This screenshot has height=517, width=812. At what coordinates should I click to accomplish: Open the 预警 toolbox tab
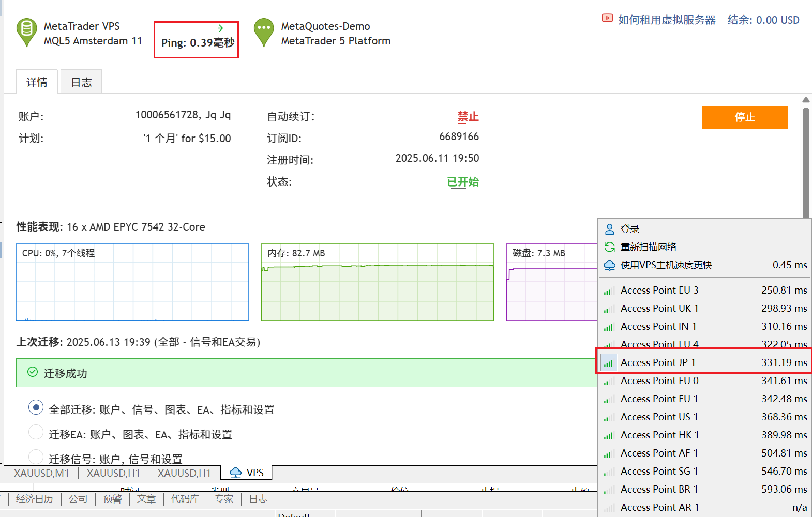point(112,499)
